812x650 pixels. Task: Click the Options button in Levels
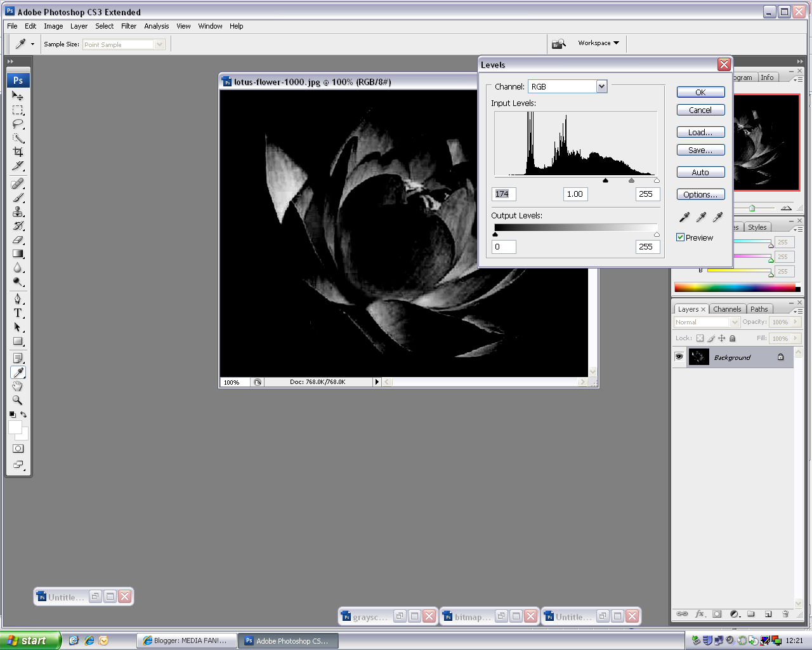coord(700,194)
